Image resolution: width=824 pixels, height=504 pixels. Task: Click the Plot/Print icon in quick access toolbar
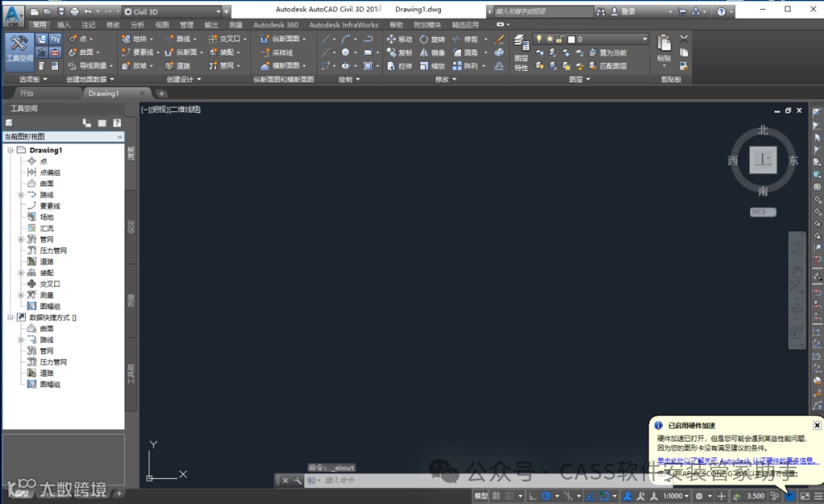click(x=75, y=11)
